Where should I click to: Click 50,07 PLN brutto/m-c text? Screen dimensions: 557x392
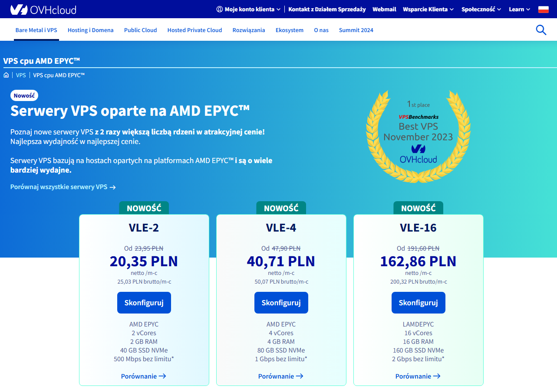coord(281,282)
